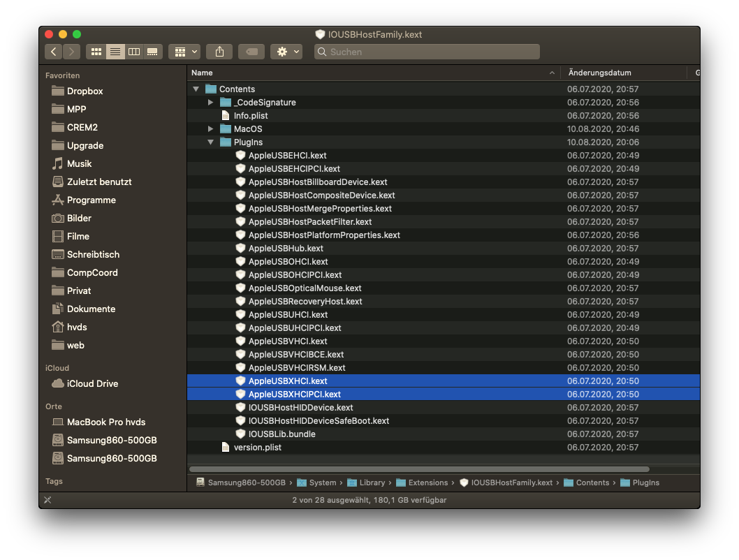Collapse the PlugIns folder
The height and width of the screenshot is (560, 739).
[211, 142]
